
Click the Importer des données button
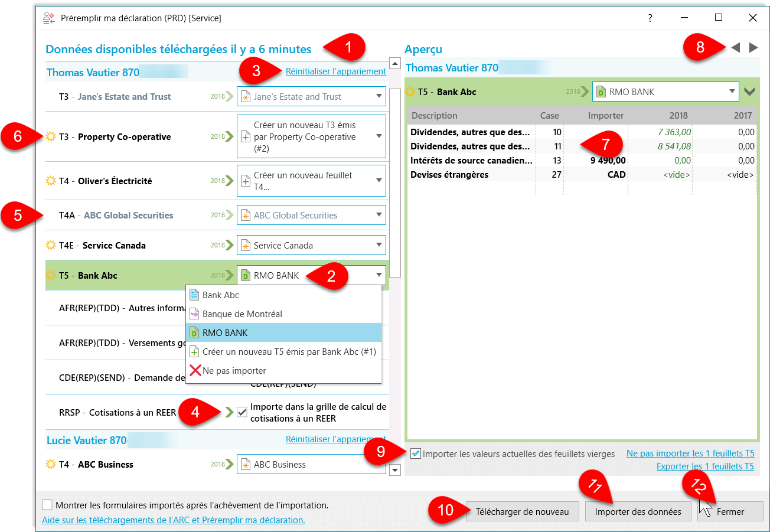click(x=638, y=511)
